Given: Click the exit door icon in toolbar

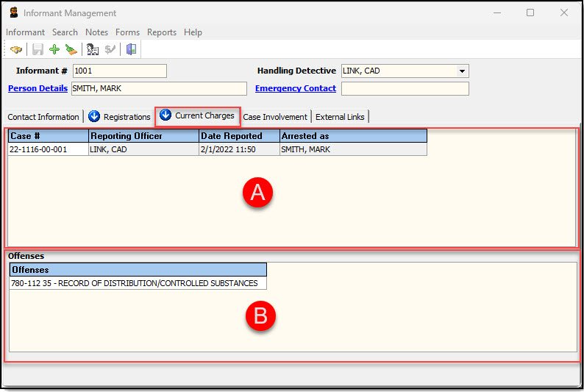Looking at the screenshot, I should click(x=132, y=49).
